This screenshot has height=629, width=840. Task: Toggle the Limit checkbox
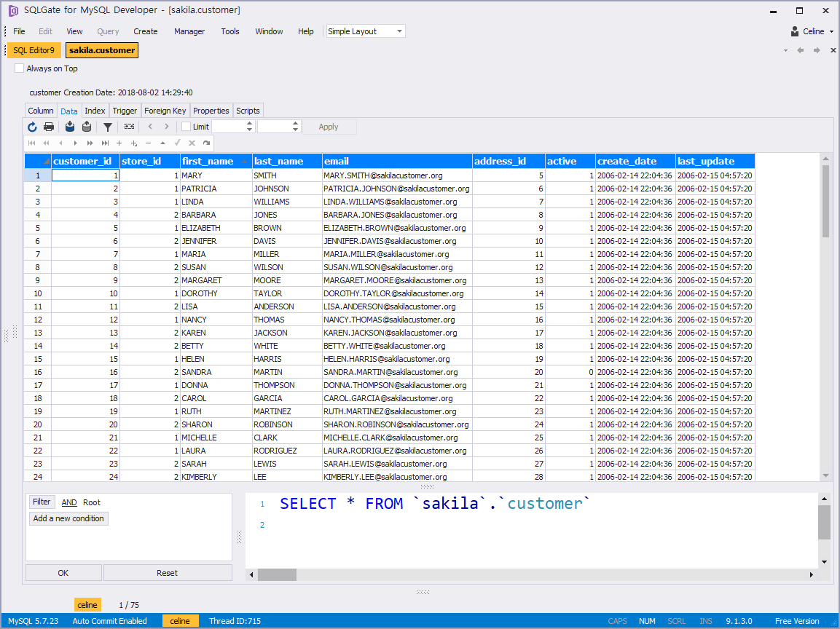pos(187,127)
